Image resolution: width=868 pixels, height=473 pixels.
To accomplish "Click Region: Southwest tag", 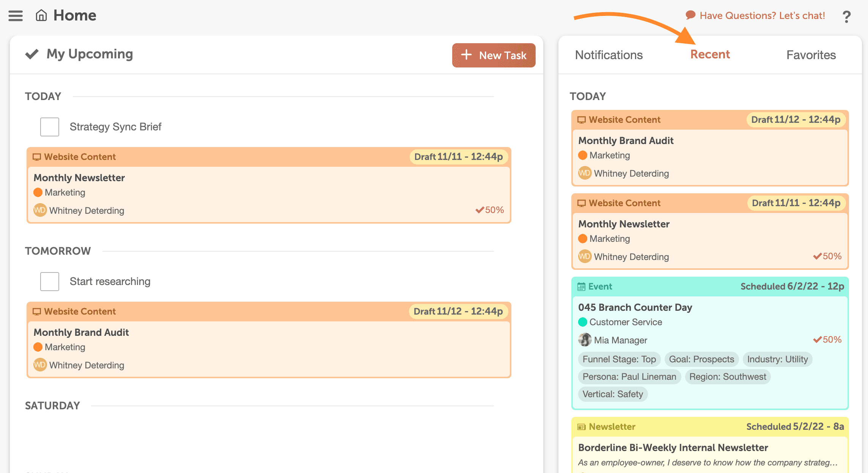I will click(728, 377).
